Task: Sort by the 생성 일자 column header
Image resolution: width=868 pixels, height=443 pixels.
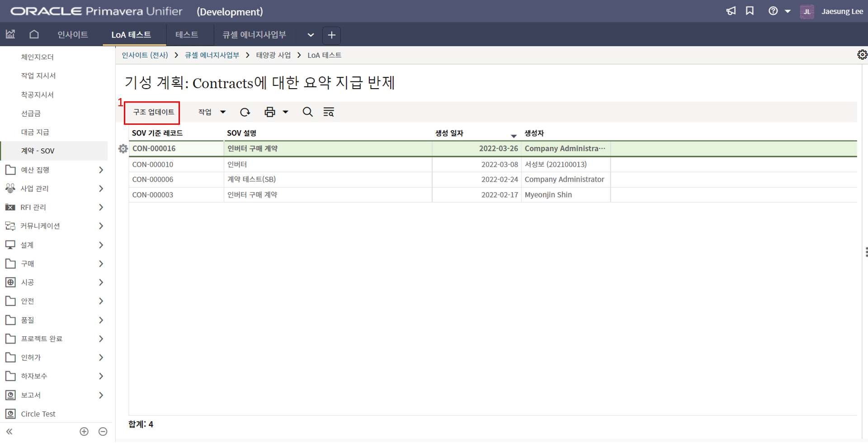Action: (x=449, y=133)
